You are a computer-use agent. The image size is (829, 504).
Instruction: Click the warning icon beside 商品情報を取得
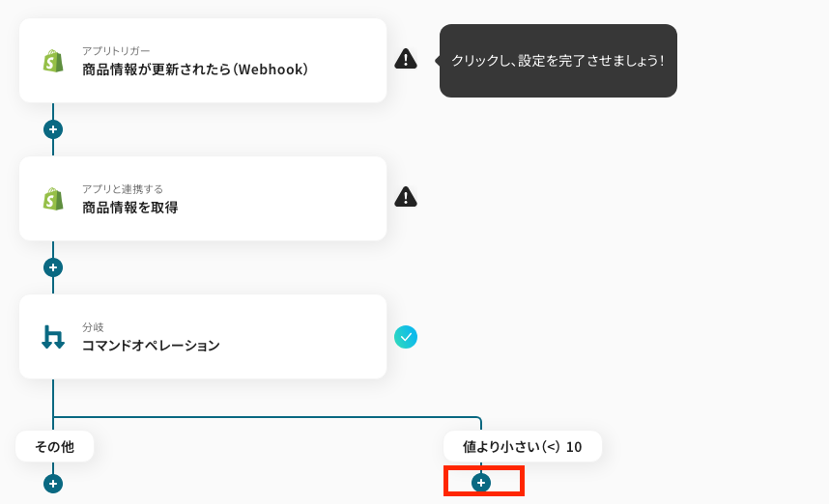[x=406, y=197]
